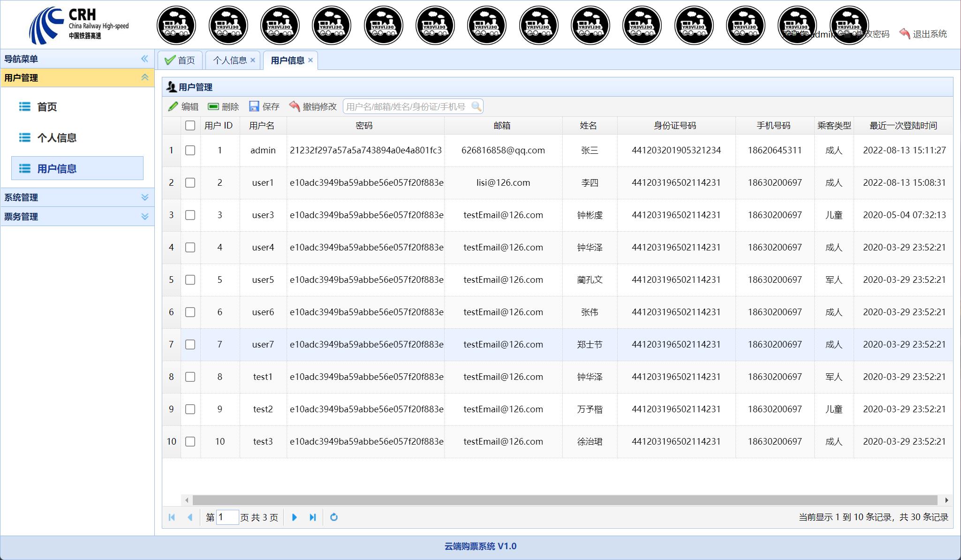Tick the checkbox for user5 row
This screenshot has width=961, height=560.
tap(190, 280)
